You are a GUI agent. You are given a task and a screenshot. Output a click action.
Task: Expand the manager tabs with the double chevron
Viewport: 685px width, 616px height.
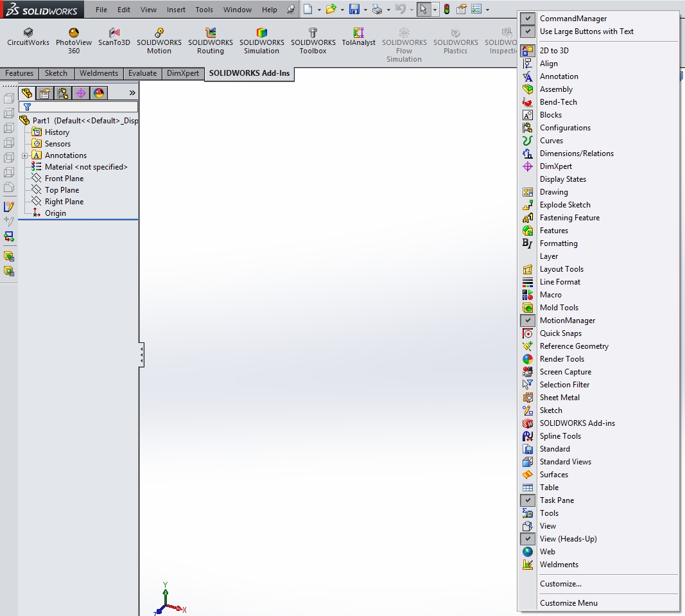(132, 92)
